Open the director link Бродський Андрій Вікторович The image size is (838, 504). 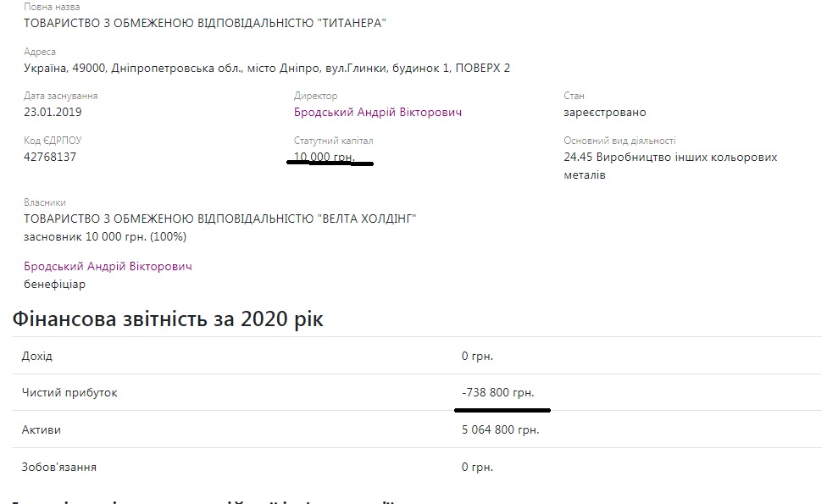378,113
